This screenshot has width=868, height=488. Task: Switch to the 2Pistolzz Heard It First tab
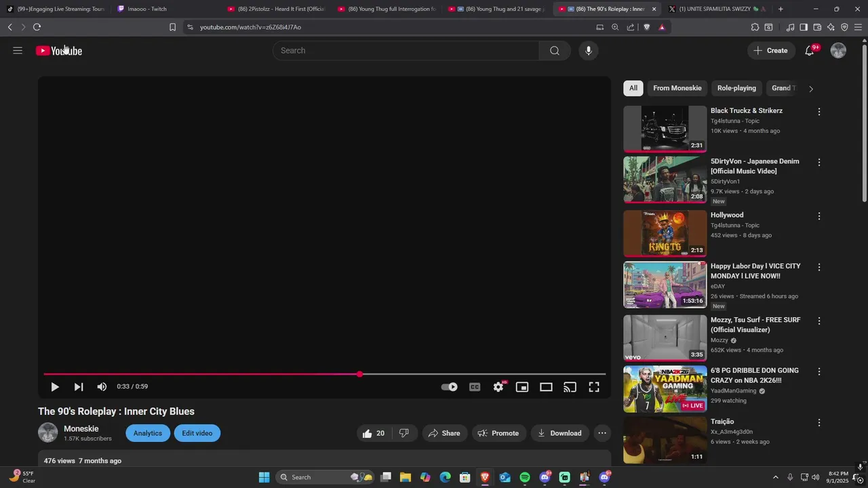tap(277, 9)
